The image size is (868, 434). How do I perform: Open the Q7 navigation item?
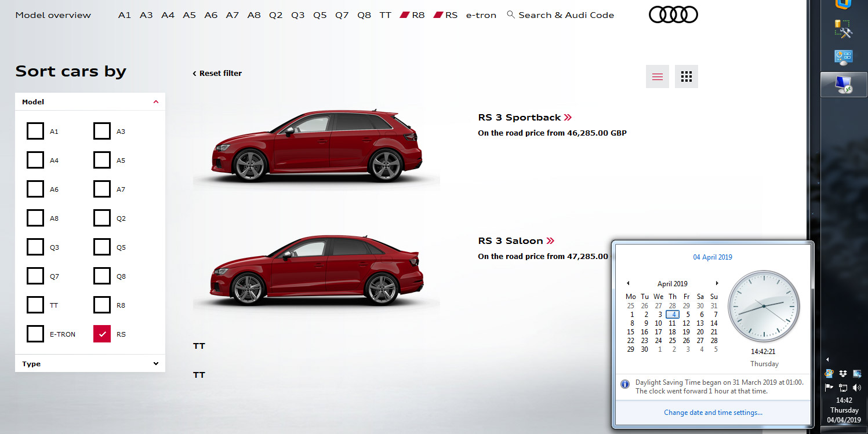point(342,15)
